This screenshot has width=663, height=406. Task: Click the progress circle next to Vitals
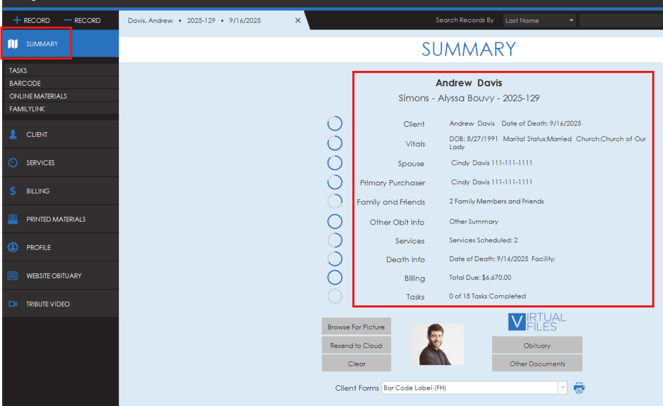(x=335, y=143)
